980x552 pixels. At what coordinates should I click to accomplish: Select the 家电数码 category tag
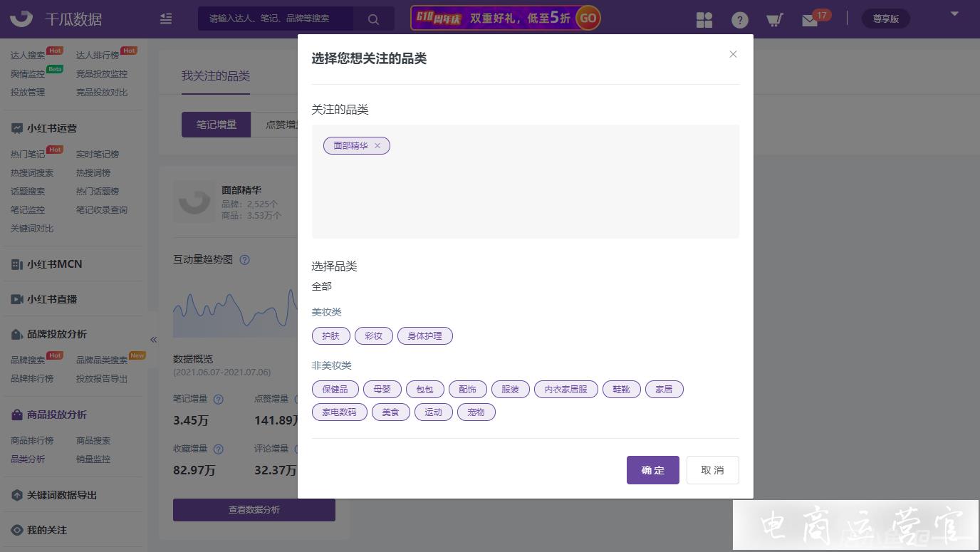[339, 412]
